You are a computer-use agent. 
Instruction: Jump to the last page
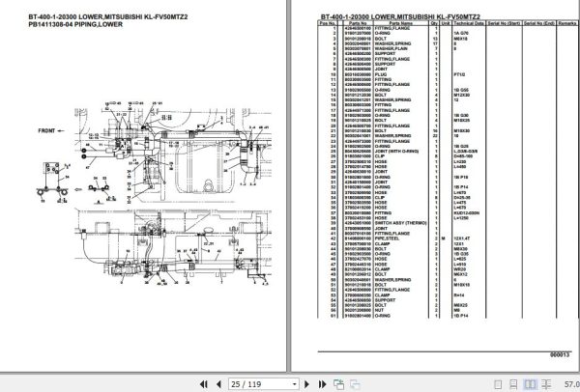(x=322, y=384)
